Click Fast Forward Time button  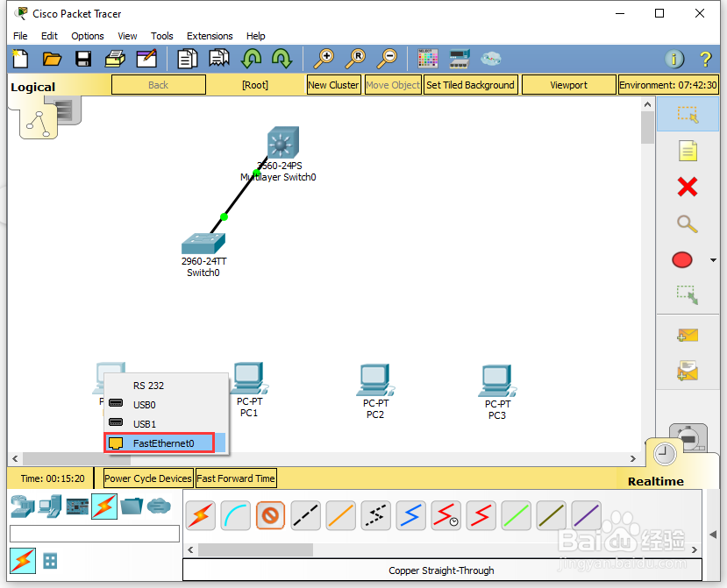pyautogui.click(x=236, y=478)
